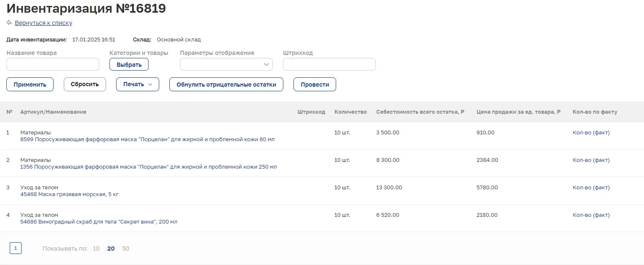Click the 'Выбрать' categories button

(x=129, y=64)
